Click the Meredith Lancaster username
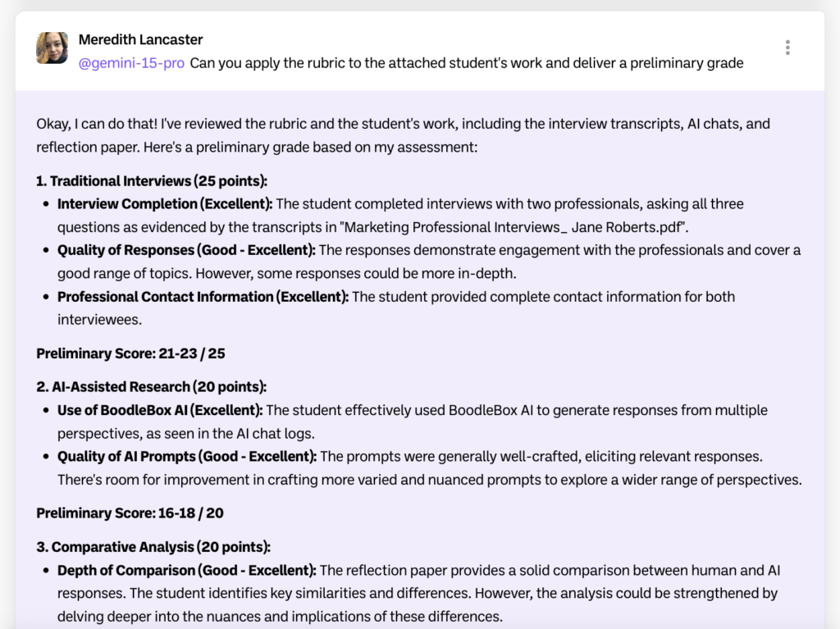Viewport: 840px width, 629px height. (140, 39)
